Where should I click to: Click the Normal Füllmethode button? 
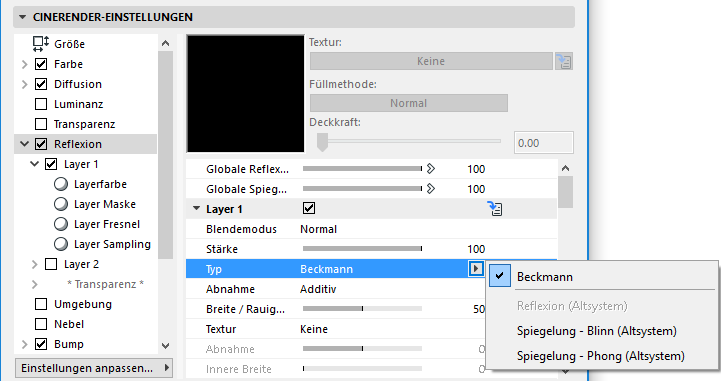click(x=409, y=103)
